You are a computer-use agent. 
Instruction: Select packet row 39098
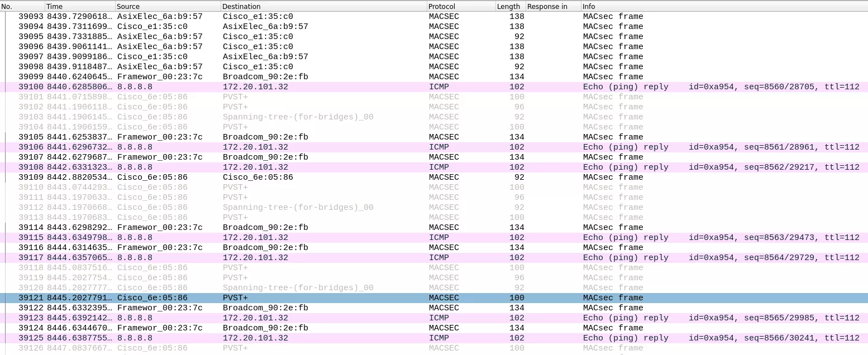pos(434,67)
